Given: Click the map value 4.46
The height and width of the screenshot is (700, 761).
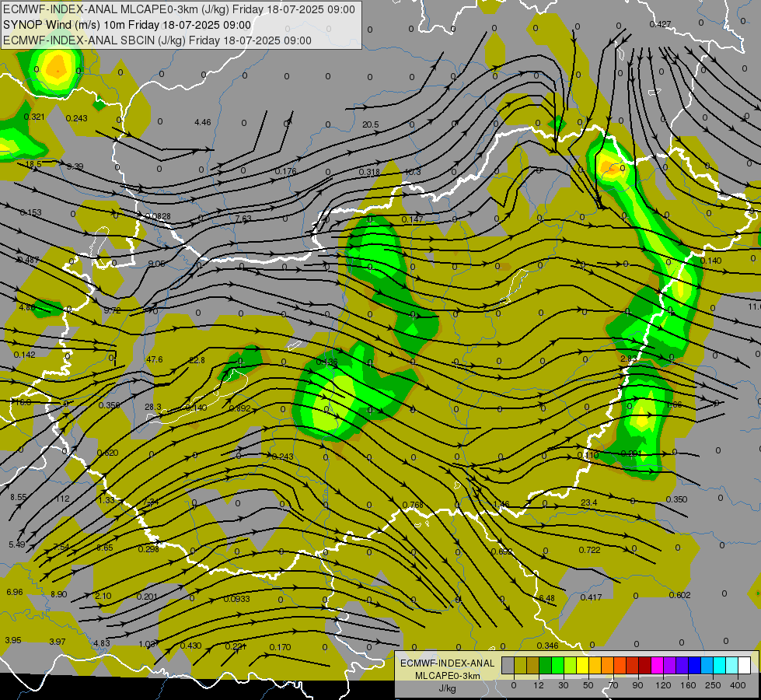Looking at the screenshot, I should [202, 122].
